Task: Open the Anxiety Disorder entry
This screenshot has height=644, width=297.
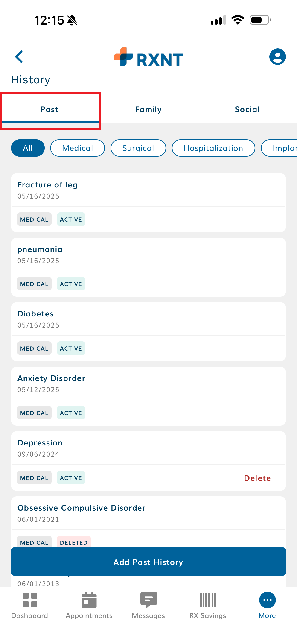Action: [x=148, y=383]
